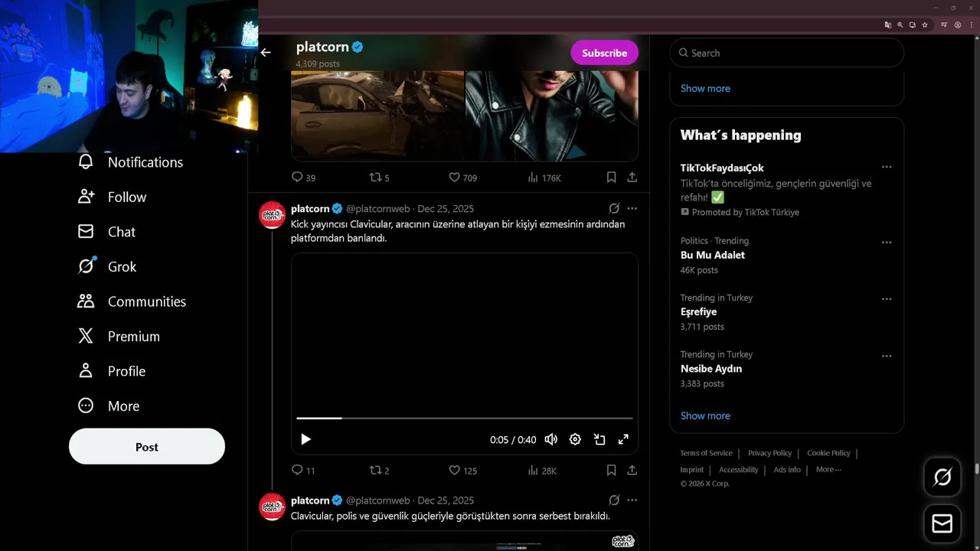Repost the post with 5 reposts
The height and width of the screenshot is (551, 980).
tap(380, 178)
